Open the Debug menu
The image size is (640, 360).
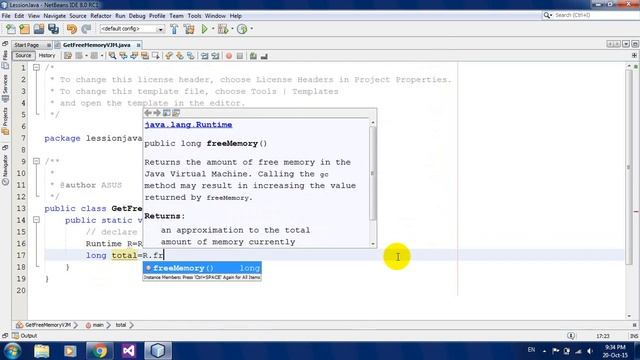point(137,16)
